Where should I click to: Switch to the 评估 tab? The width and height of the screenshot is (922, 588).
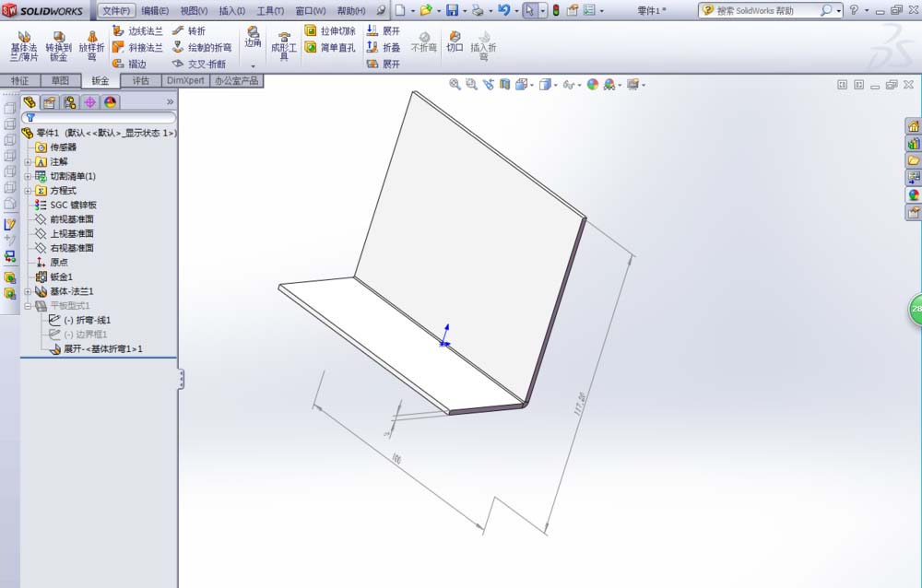tap(140, 80)
